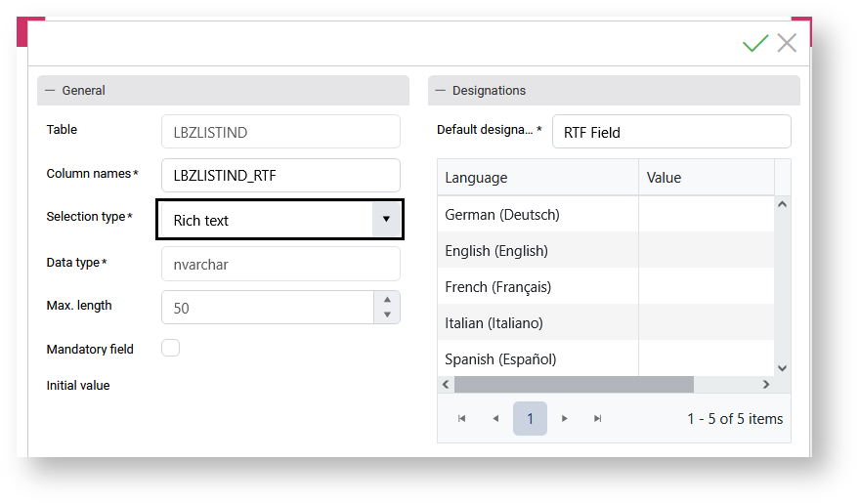859x504 pixels.
Task: Close the dialog with the X icon
Action: 787,43
